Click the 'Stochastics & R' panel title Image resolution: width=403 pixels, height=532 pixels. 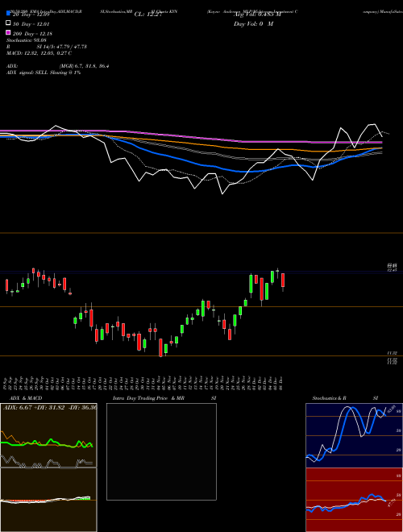[329, 398]
